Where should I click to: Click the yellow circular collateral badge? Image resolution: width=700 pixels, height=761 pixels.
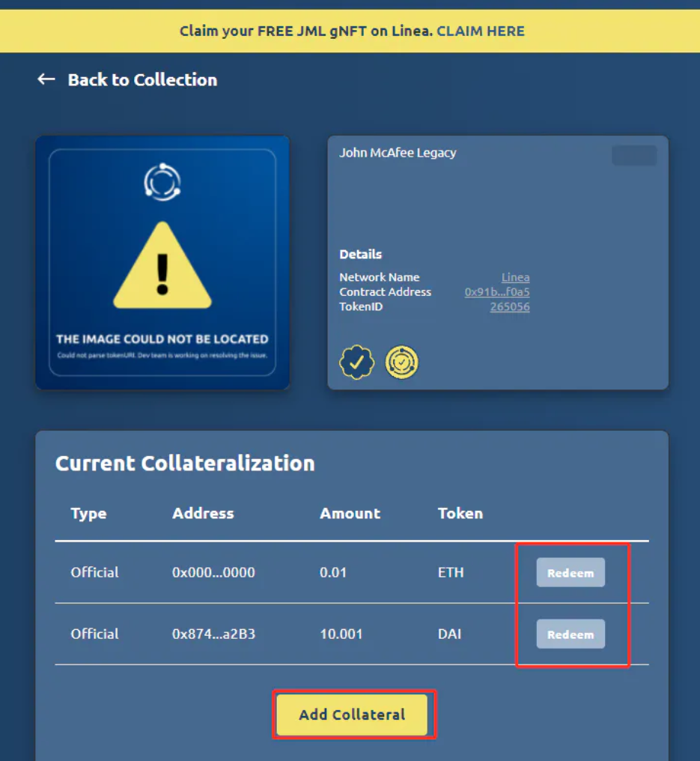[402, 362]
